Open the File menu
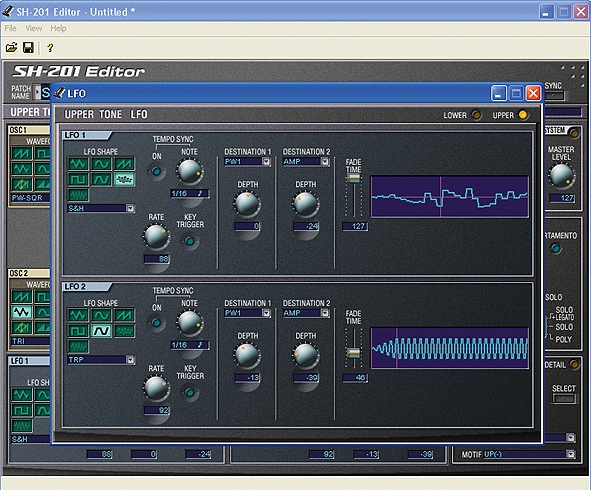The width and height of the screenshot is (591, 490). 10,28
